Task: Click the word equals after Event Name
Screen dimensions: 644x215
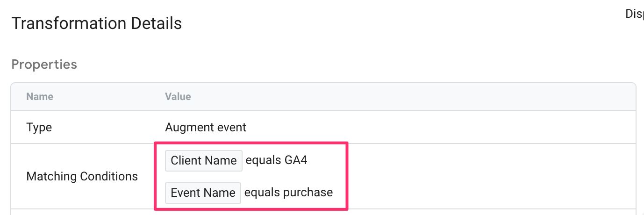Action: pos(262,193)
